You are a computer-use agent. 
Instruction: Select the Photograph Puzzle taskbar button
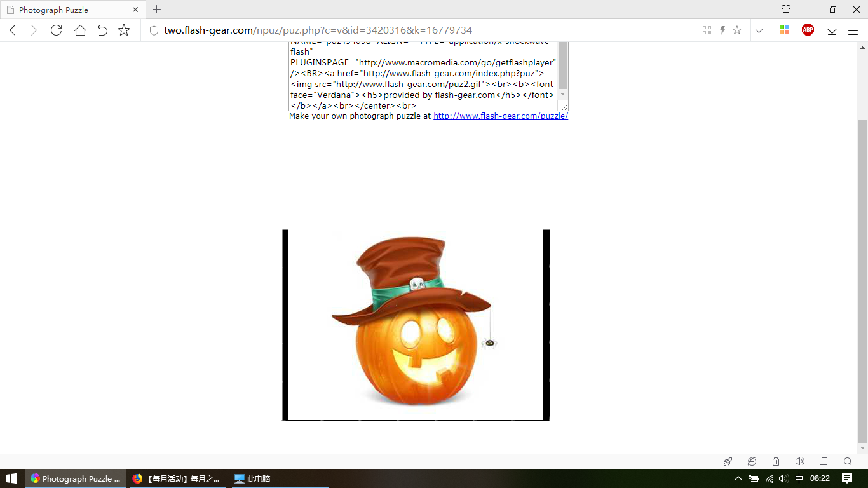pos(75,478)
